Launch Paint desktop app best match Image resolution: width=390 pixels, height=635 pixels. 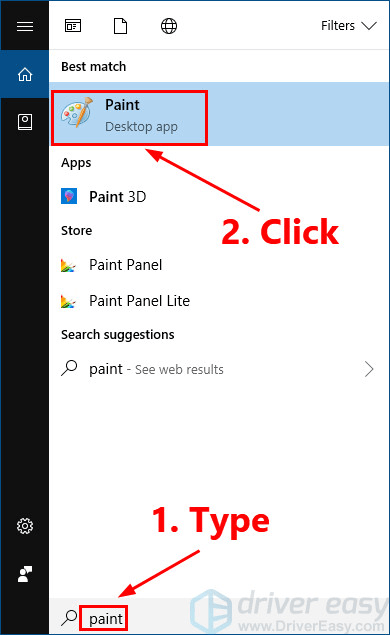pyautogui.click(x=219, y=114)
